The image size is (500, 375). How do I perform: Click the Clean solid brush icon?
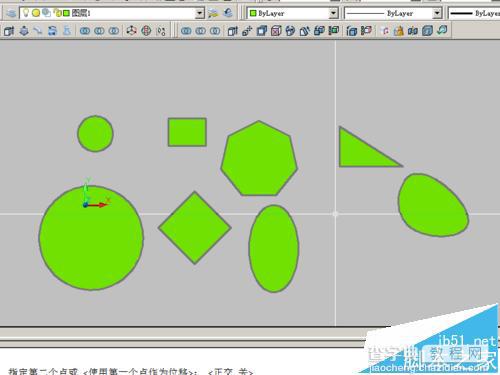coord(399,31)
